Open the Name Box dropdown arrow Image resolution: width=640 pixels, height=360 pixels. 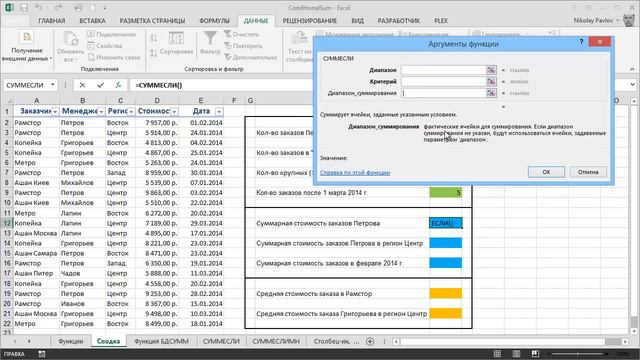[53, 85]
